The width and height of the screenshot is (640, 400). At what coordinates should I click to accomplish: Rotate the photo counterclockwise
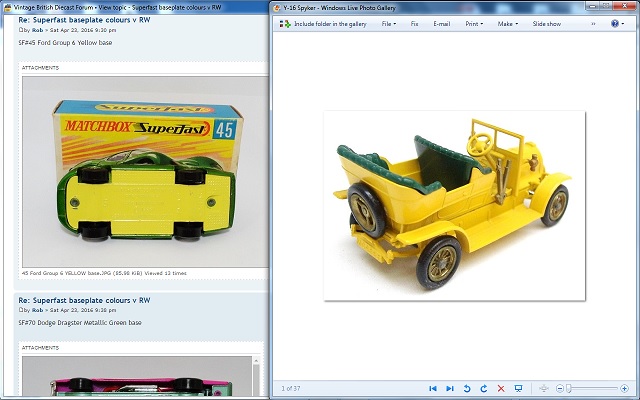pos(467,388)
